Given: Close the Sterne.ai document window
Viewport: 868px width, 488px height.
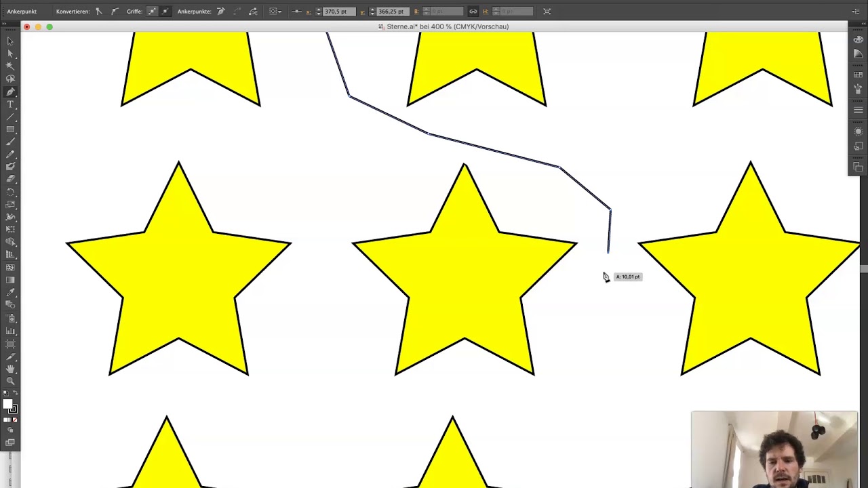Looking at the screenshot, I should click(x=26, y=26).
